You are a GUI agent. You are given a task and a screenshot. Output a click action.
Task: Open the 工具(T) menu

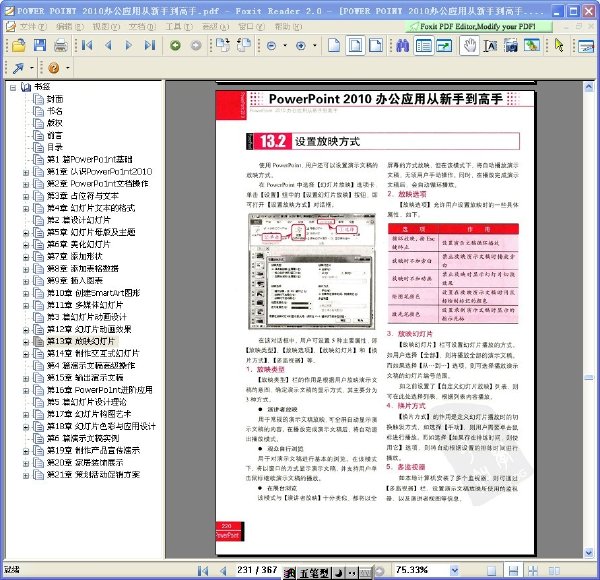pos(179,26)
